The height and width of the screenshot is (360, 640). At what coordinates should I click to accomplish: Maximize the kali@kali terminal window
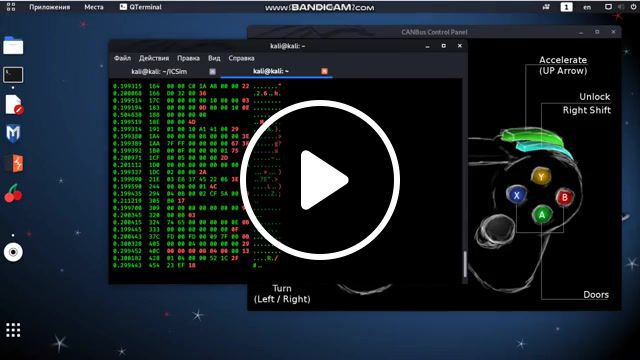point(443,46)
